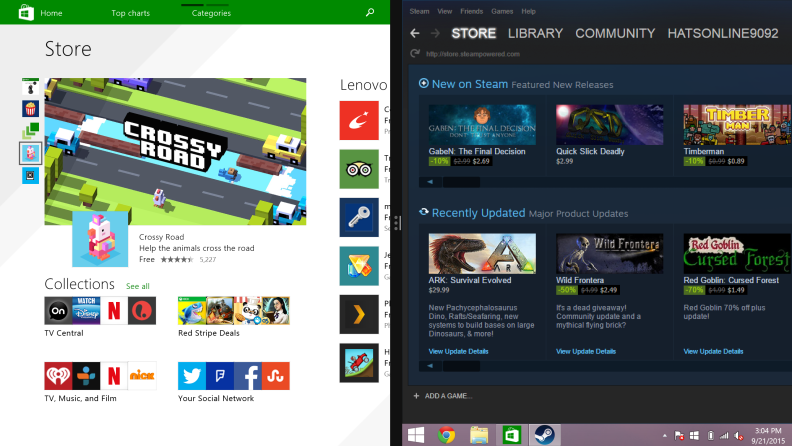Click left arrow of Recently Updated scrollbar

(430, 366)
